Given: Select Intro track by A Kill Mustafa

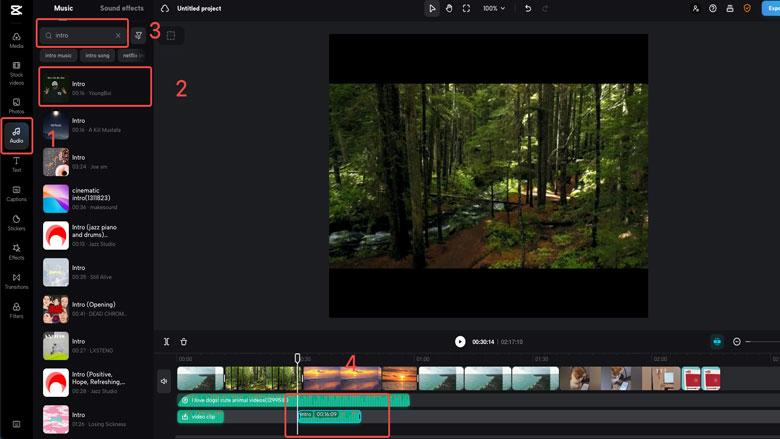Looking at the screenshot, I should tap(95, 125).
